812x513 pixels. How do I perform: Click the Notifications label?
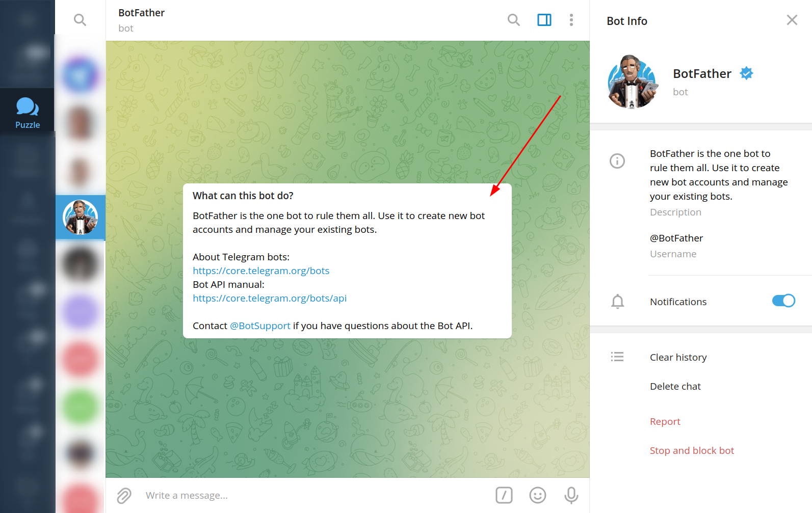point(678,302)
